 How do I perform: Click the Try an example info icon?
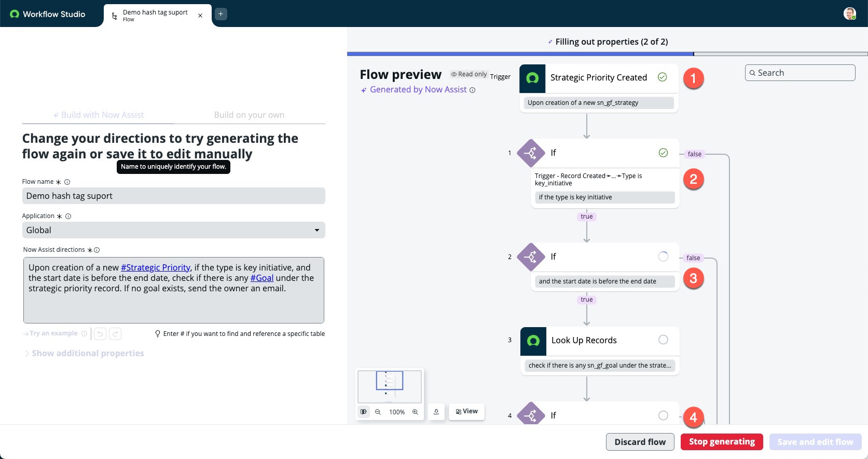84,333
